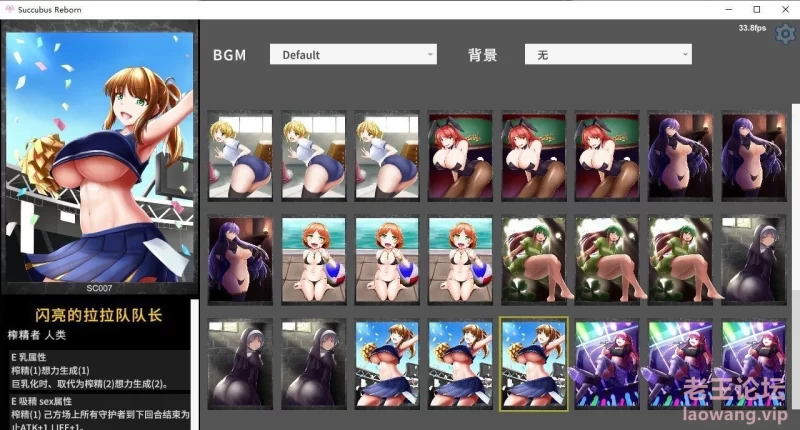This screenshot has height=430, width=800.
Task: Select the second blonde gym-girl card
Action: [x=314, y=156]
